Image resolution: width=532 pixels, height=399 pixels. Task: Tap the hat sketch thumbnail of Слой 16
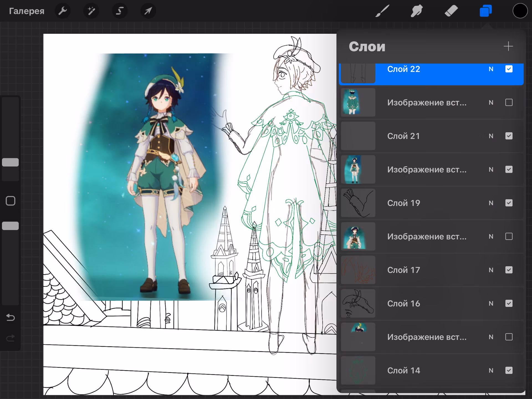(358, 304)
